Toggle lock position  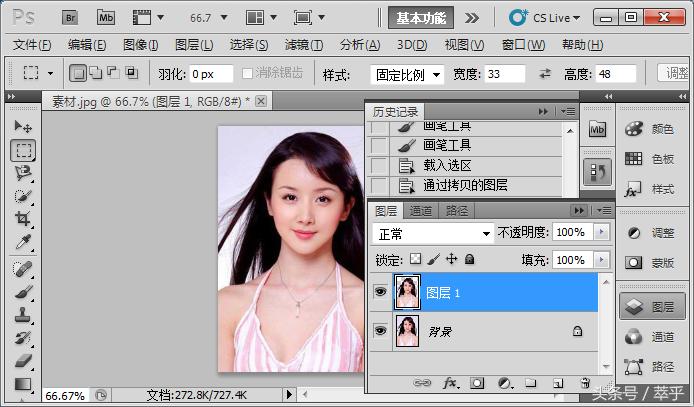pyautogui.click(x=451, y=259)
